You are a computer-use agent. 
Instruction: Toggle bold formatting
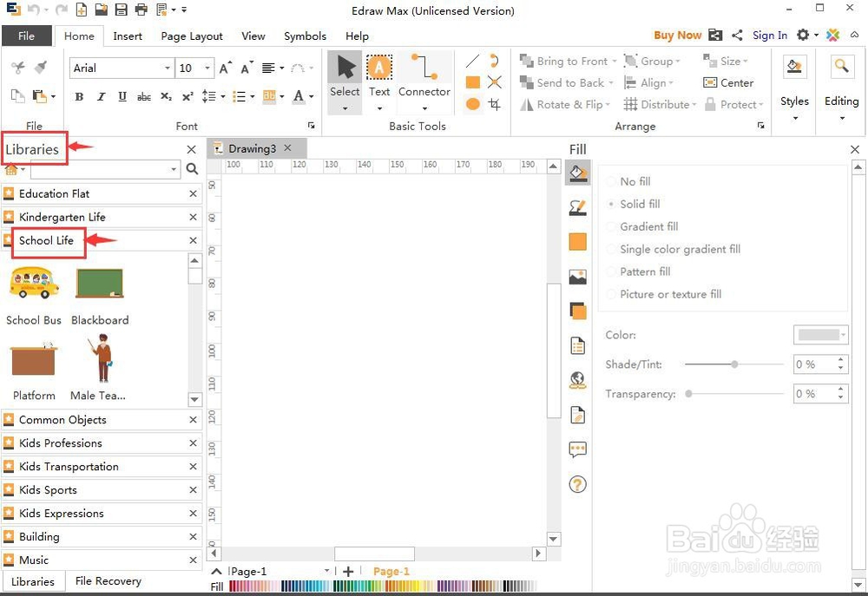[x=79, y=97]
